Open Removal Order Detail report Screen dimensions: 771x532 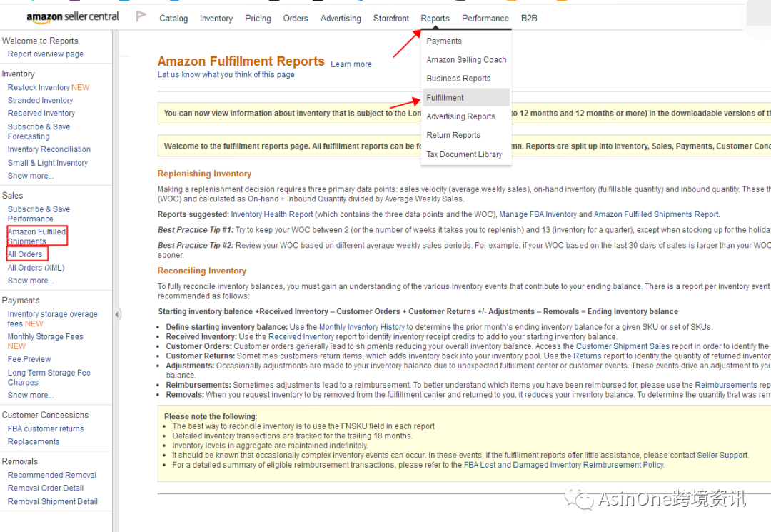click(46, 488)
